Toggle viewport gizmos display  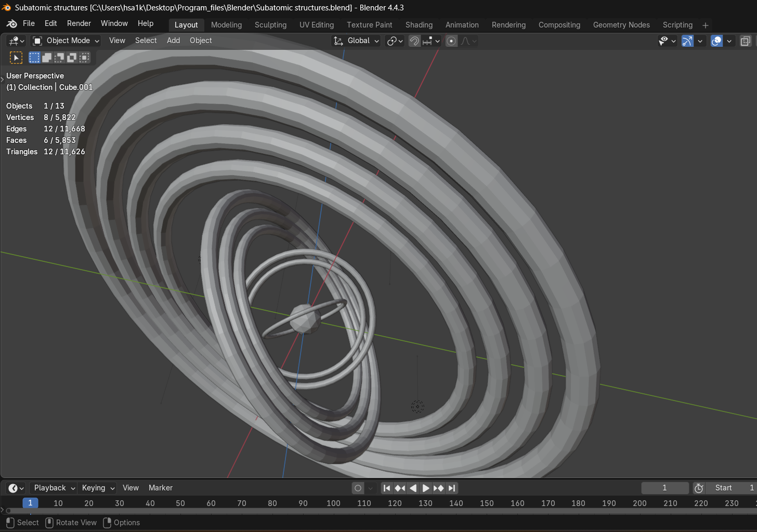[x=687, y=41]
